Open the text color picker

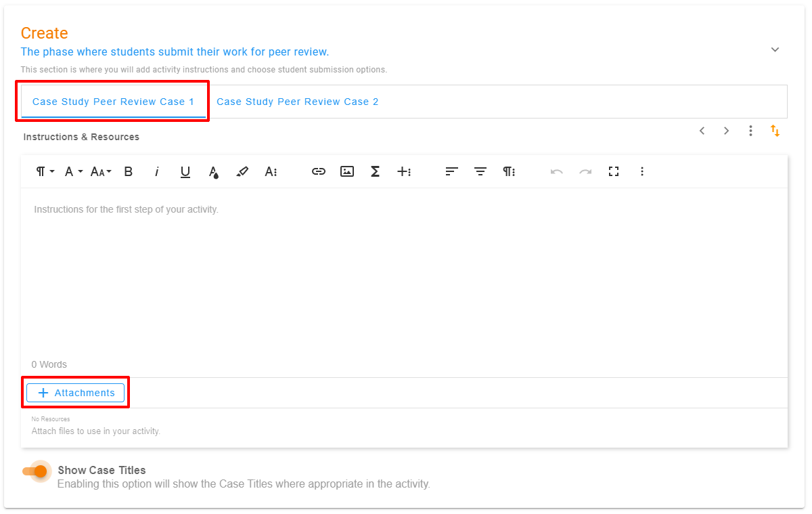click(214, 172)
